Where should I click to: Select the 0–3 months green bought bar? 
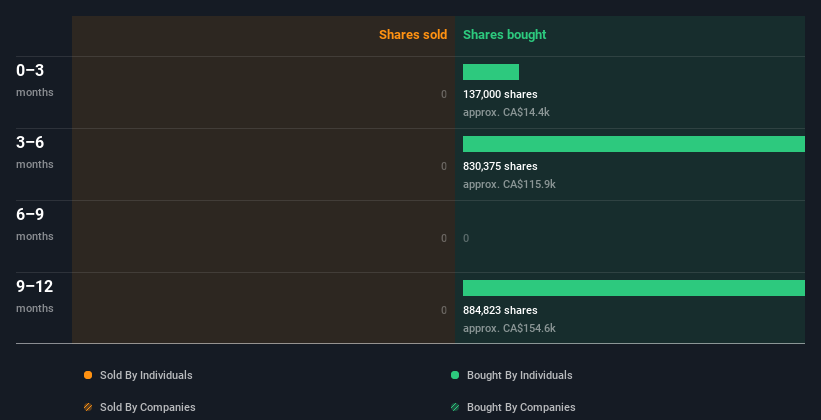click(x=491, y=72)
